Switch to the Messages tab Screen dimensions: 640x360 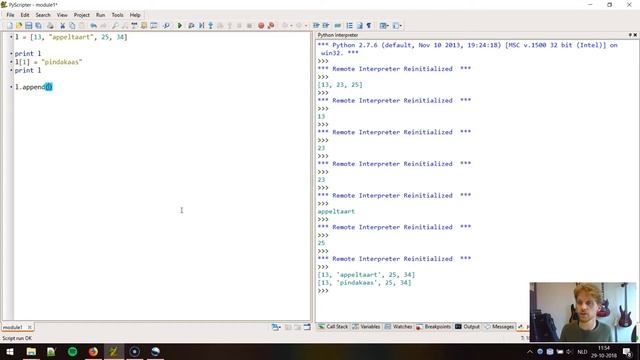[x=499, y=327]
